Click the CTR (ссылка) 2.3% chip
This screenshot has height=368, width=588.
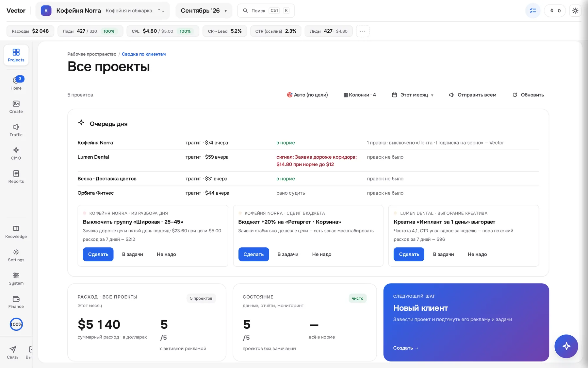[x=276, y=31]
